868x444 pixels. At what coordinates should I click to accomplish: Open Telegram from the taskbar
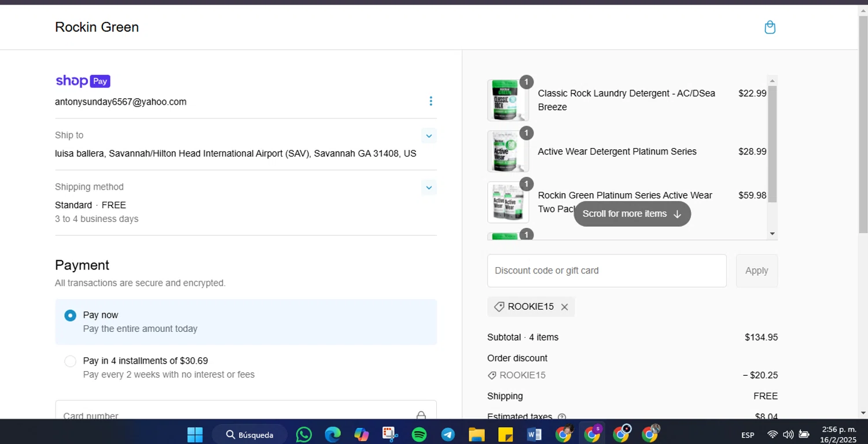[x=448, y=434]
